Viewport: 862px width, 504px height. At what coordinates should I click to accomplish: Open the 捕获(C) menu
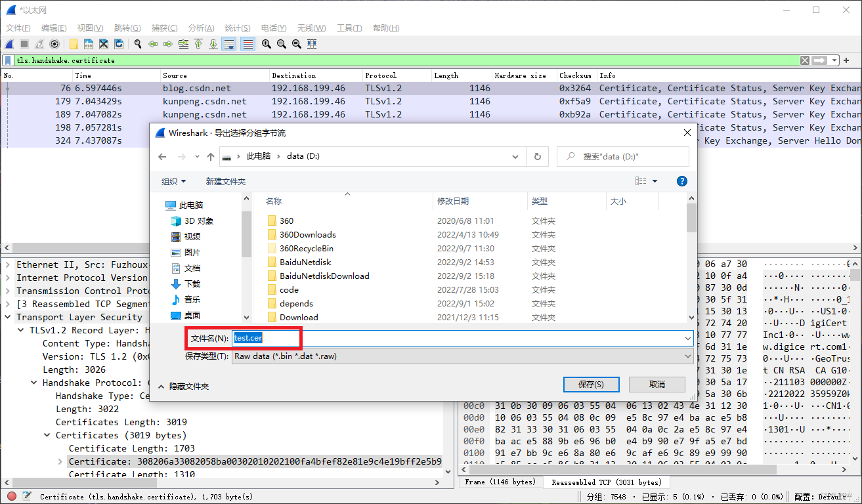(x=164, y=28)
